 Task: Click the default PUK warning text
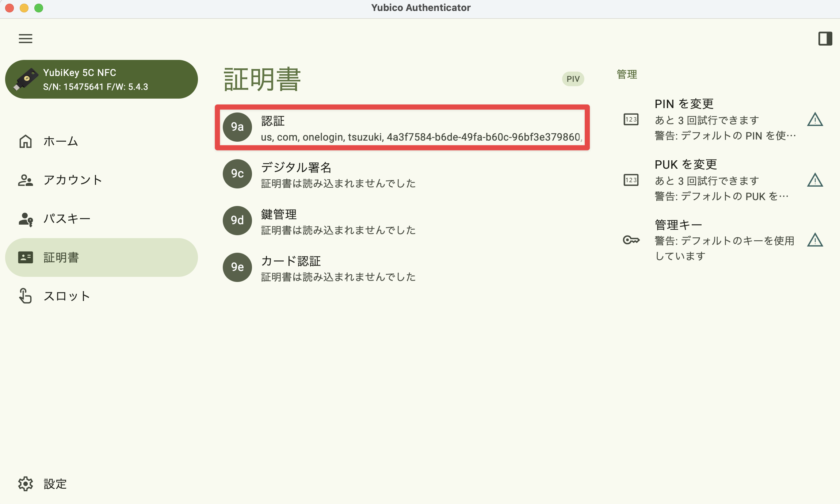722,196
